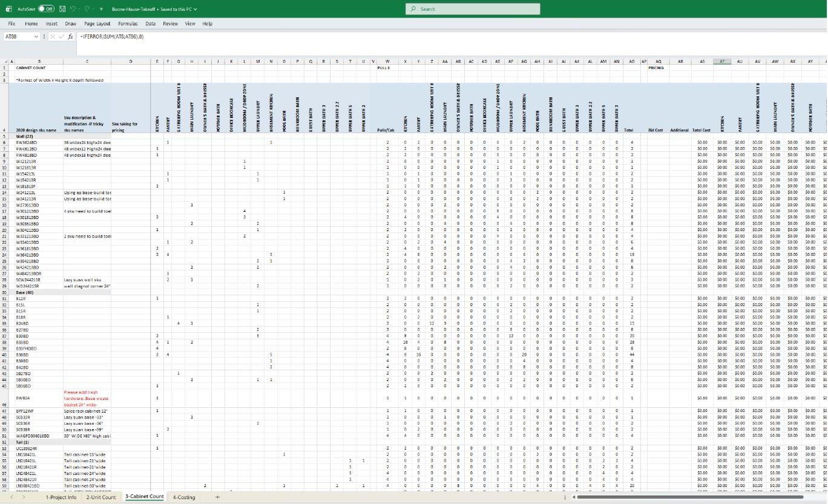828x504 pixels.
Task: Open the File menu
Action: click(x=11, y=24)
